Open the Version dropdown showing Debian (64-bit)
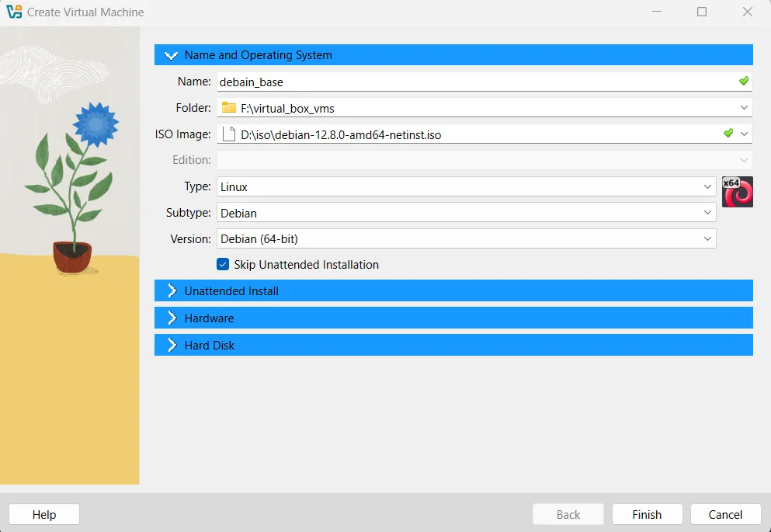The image size is (771, 532). 466,239
